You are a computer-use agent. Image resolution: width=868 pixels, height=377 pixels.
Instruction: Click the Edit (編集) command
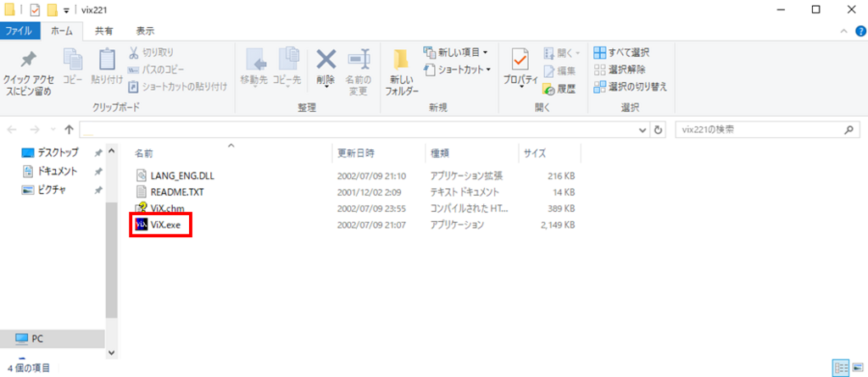(x=559, y=71)
